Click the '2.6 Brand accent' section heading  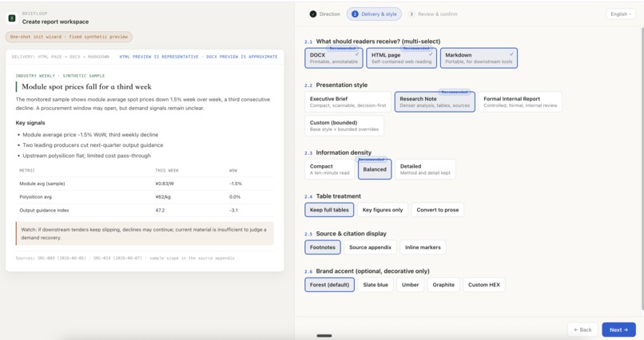[x=367, y=271]
